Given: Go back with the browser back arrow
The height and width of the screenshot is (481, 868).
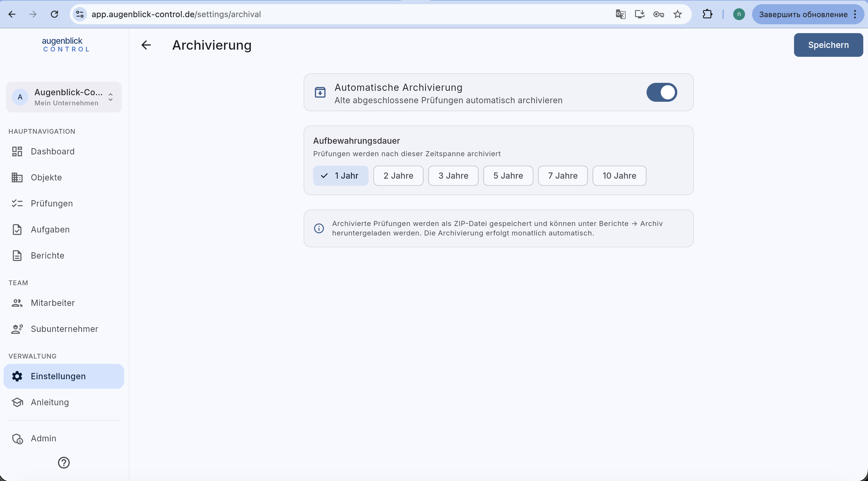Looking at the screenshot, I should (12, 14).
